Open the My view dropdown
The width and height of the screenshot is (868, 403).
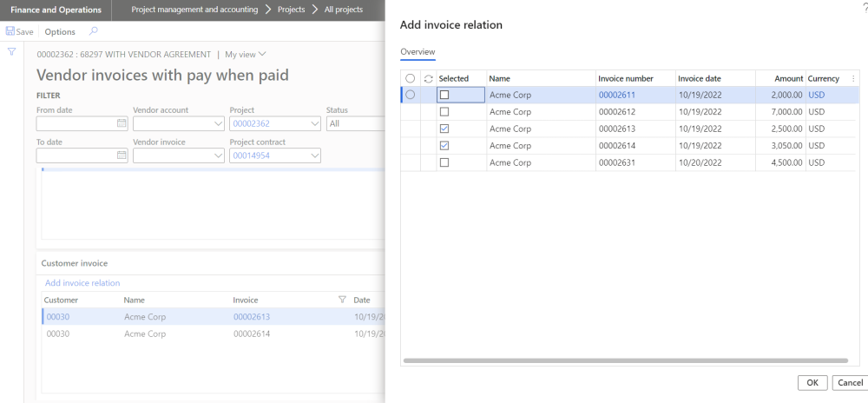(246, 55)
